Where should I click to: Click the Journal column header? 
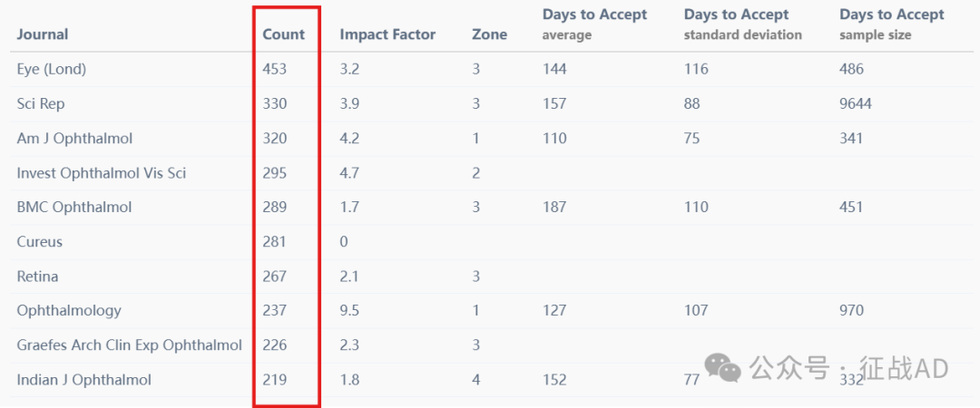click(43, 34)
